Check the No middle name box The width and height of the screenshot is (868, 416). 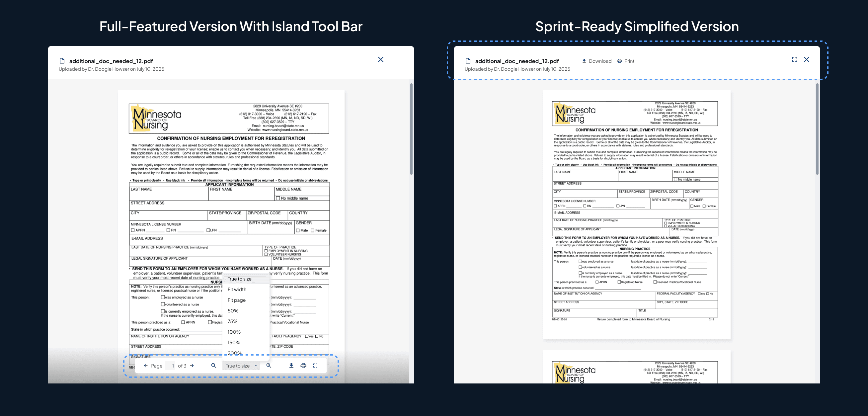pos(278,198)
